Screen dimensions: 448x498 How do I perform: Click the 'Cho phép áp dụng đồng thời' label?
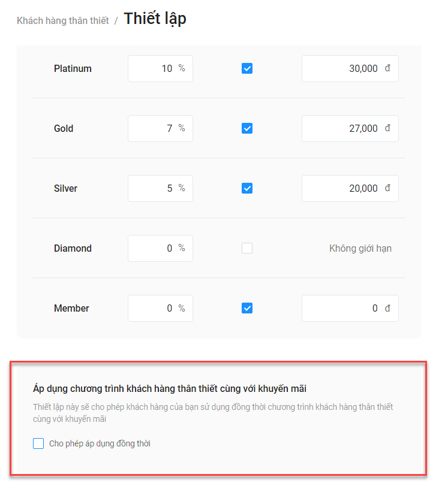click(100, 443)
